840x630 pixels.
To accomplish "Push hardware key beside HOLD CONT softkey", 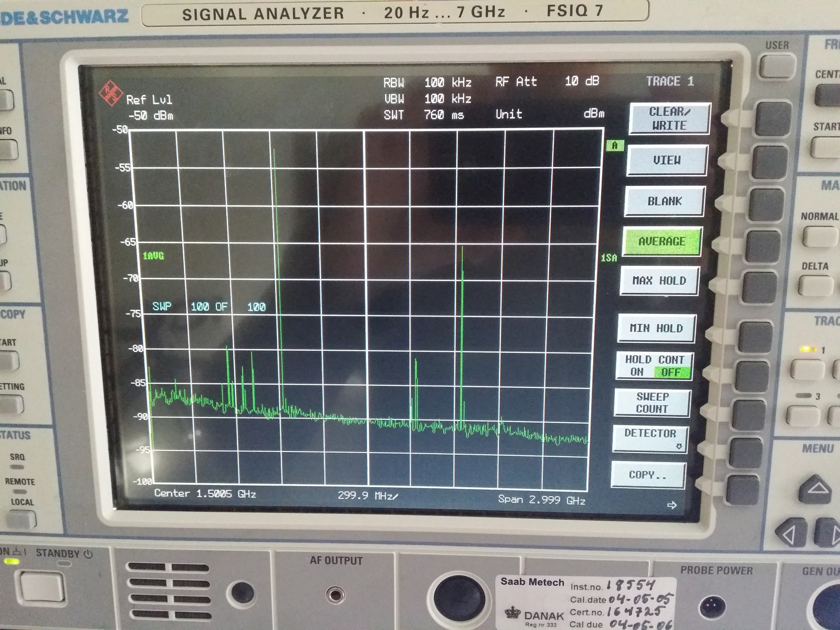I will tap(752, 377).
